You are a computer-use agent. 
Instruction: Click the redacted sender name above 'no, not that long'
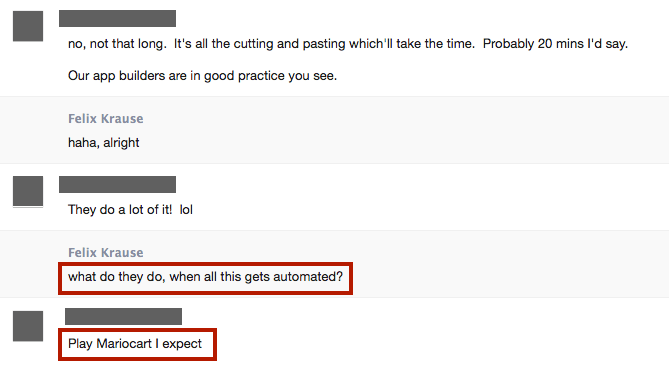[117, 18]
